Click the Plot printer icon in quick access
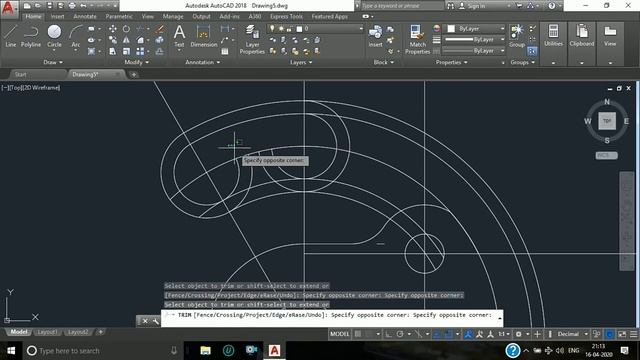 click(72, 6)
